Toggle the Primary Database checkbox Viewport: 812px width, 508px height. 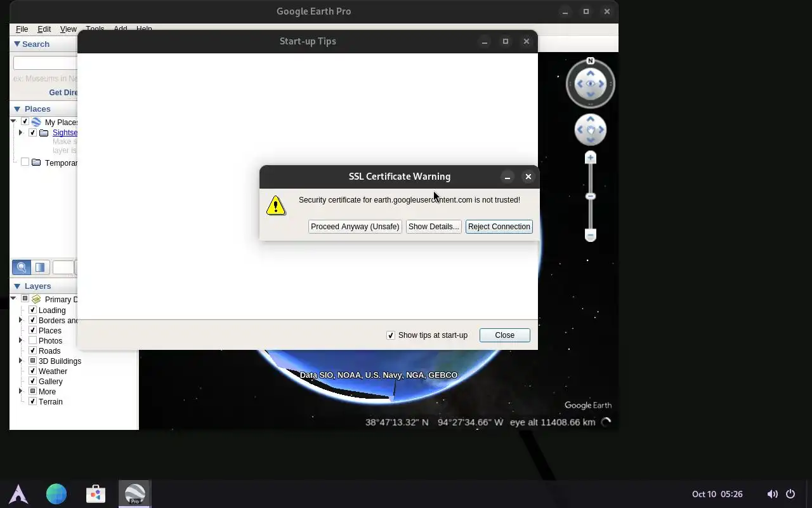pyautogui.click(x=25, y=299)
